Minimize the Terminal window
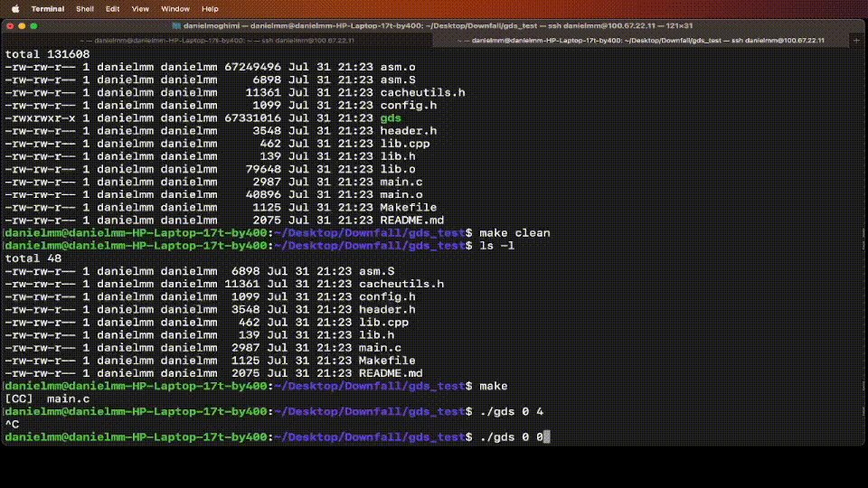This screenshot has height=488, width=868. [x=22, y=26]
